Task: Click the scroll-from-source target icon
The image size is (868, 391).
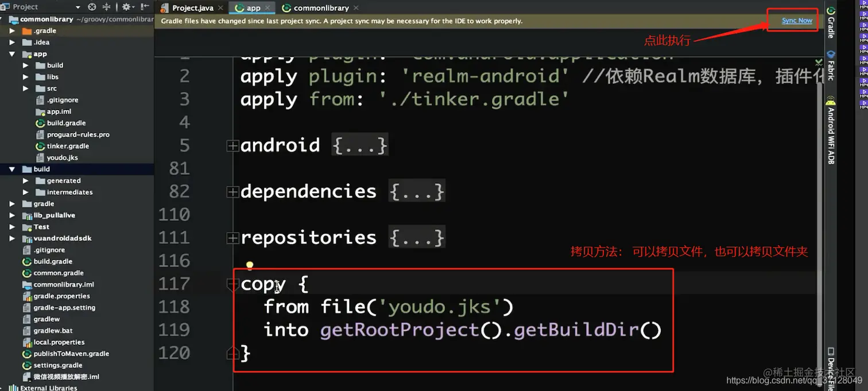Action: (92, 7)
